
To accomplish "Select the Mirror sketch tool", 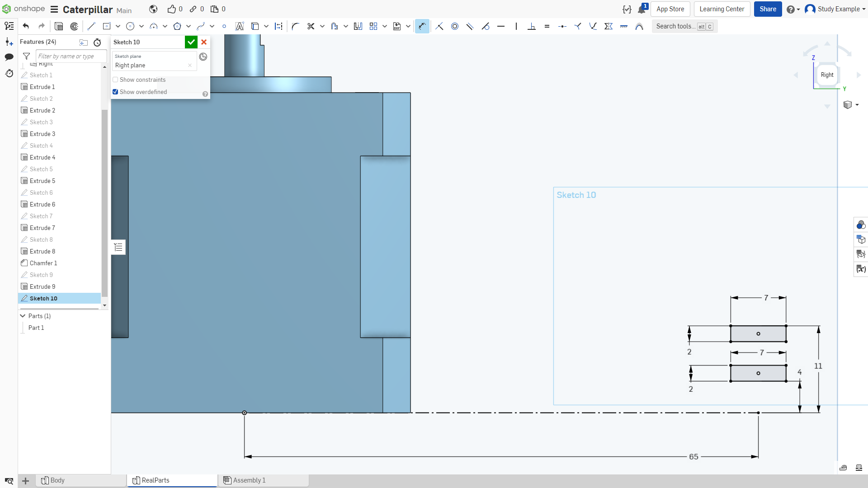I will 358,26.
